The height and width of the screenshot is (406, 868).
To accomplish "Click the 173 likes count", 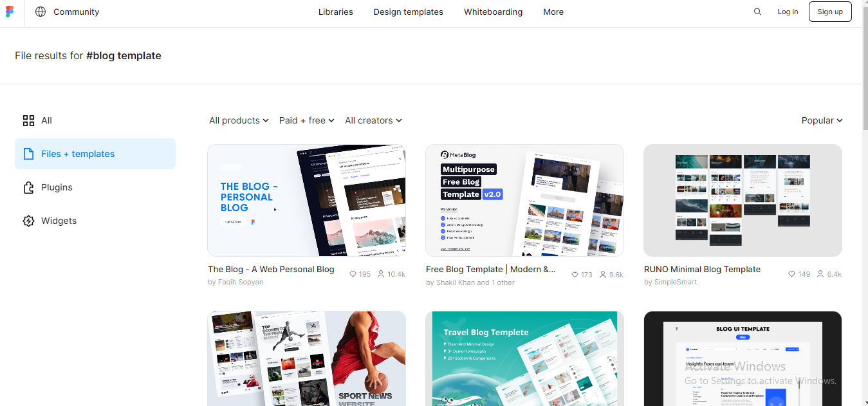I will [587, 275].
